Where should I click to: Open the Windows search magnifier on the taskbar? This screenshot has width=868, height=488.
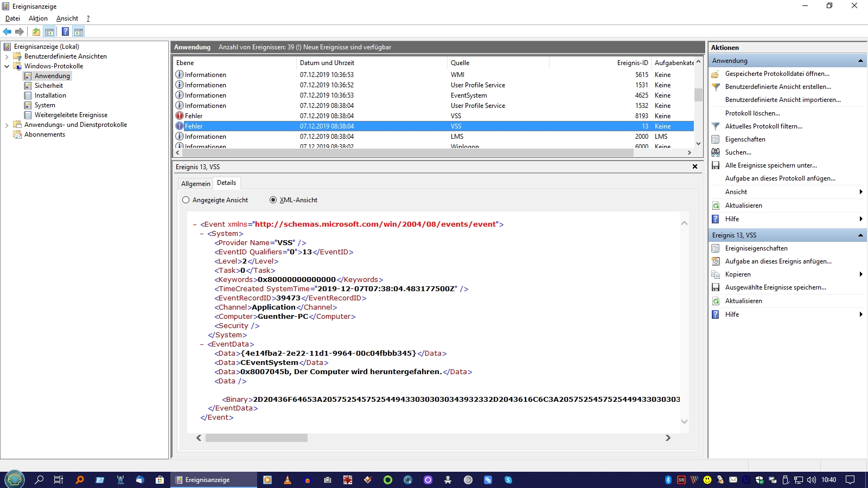39,480
